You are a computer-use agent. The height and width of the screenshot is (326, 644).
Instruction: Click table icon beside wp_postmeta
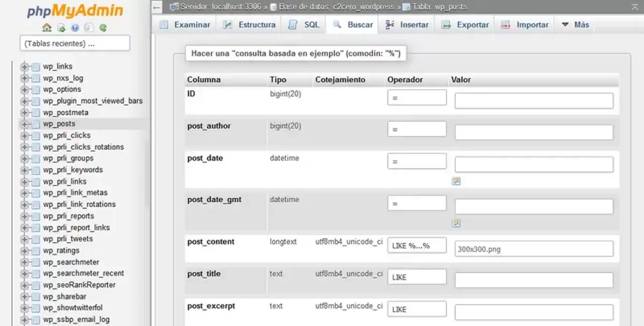(35, 113)
